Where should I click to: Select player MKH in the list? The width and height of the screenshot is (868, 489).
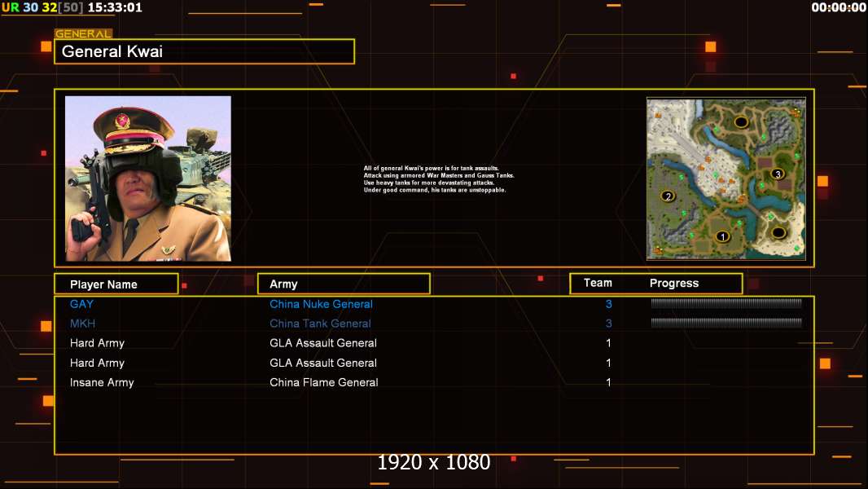pos(82,324)
